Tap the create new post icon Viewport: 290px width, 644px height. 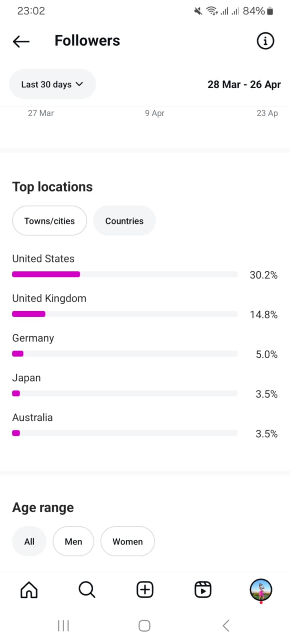[145, 590]
